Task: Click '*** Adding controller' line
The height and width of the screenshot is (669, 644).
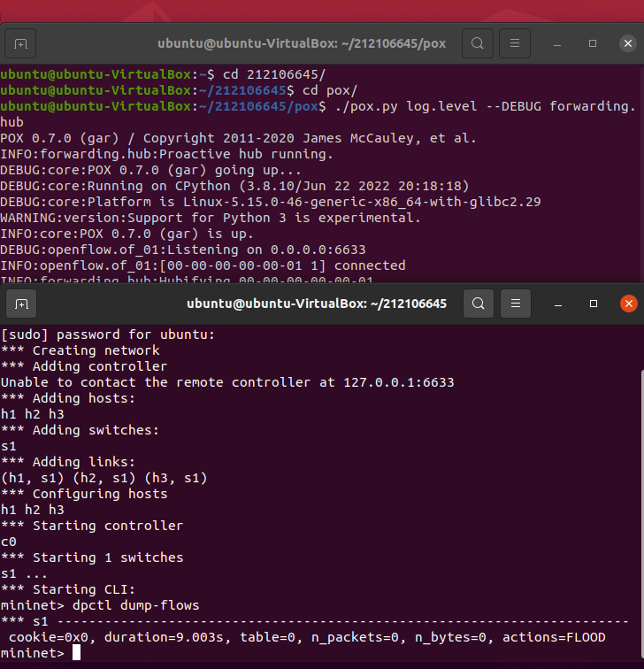Action: pos(84,366)
